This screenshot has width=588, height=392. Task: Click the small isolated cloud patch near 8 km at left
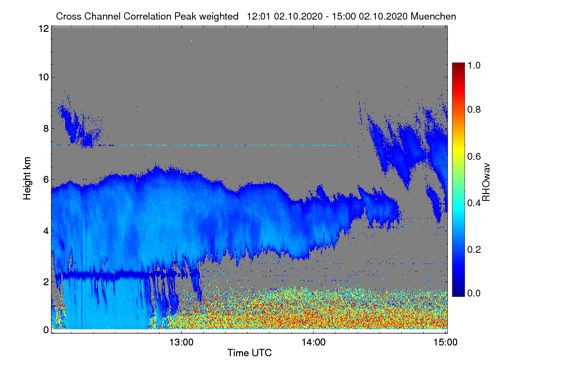coord(79,125)
